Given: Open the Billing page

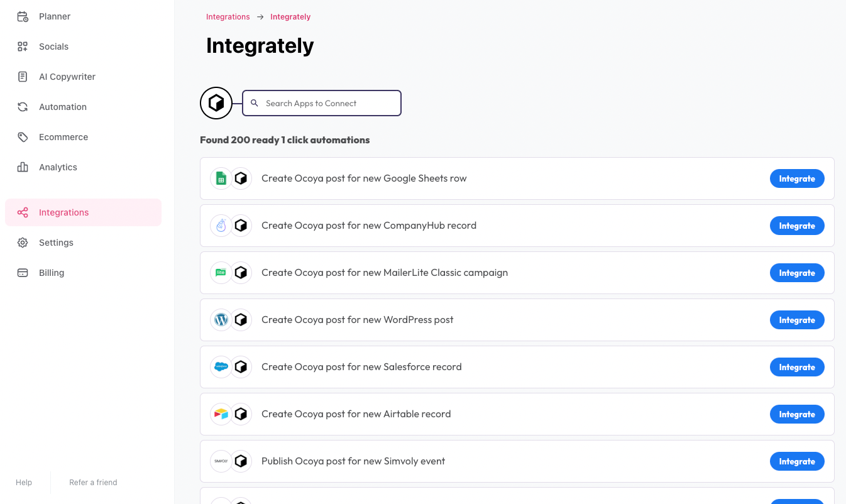Looking at the screenshot, I should tap(83, 273).
